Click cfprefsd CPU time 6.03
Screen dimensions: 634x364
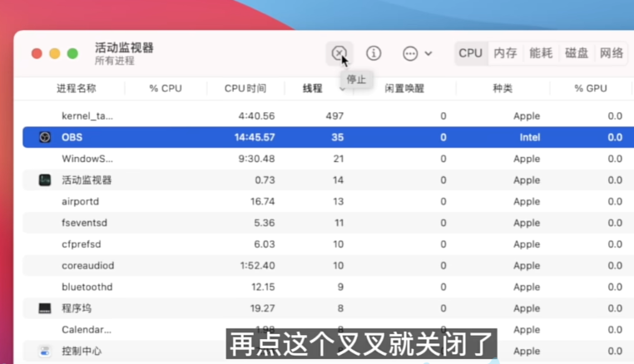[265, 244]
